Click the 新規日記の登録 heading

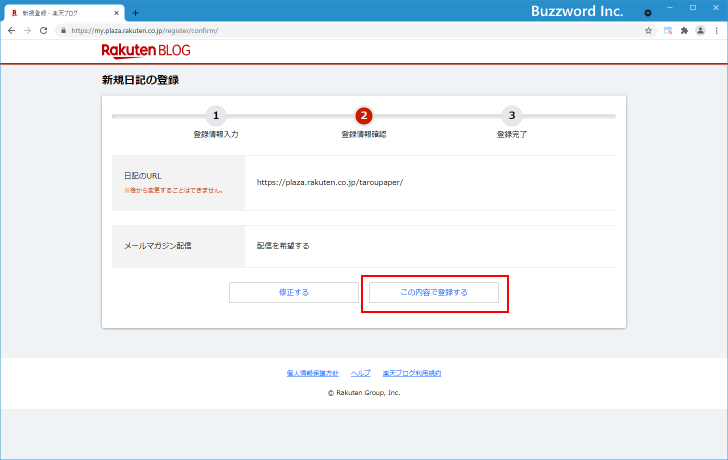[x=140, y=80]
